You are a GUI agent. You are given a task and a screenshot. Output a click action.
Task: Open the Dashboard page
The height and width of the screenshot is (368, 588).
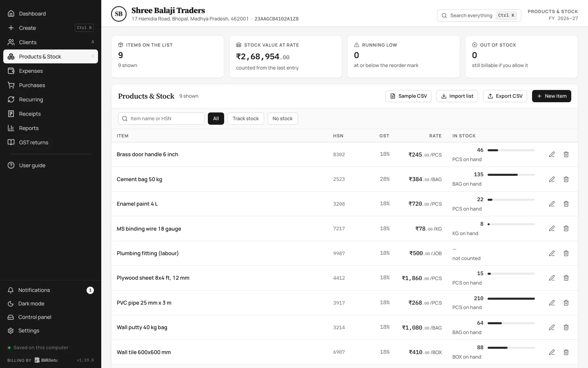click(51, 13)
